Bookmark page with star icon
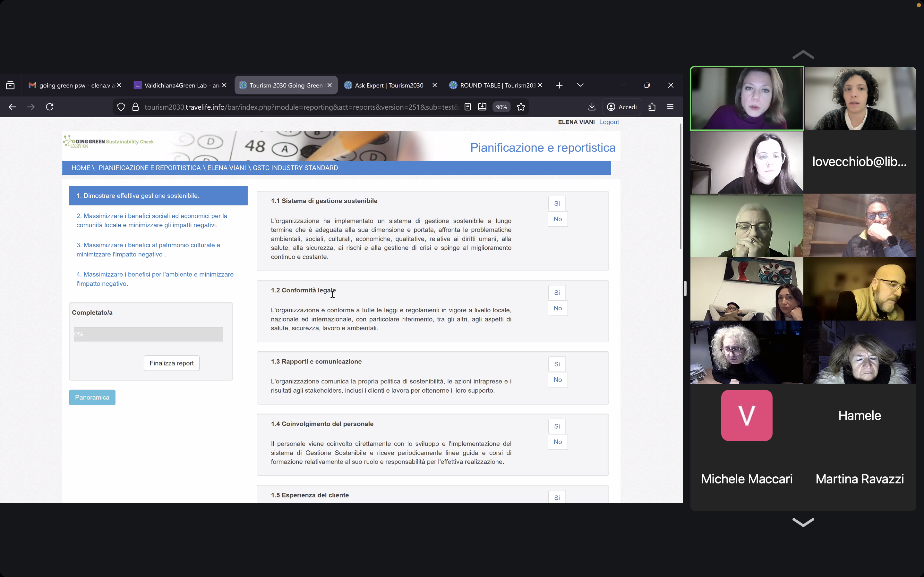This screenshot has height=577, width=924. 521,107
